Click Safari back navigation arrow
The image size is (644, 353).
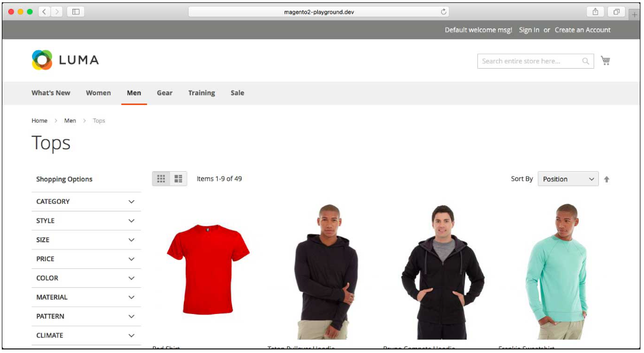pos(45,12)
